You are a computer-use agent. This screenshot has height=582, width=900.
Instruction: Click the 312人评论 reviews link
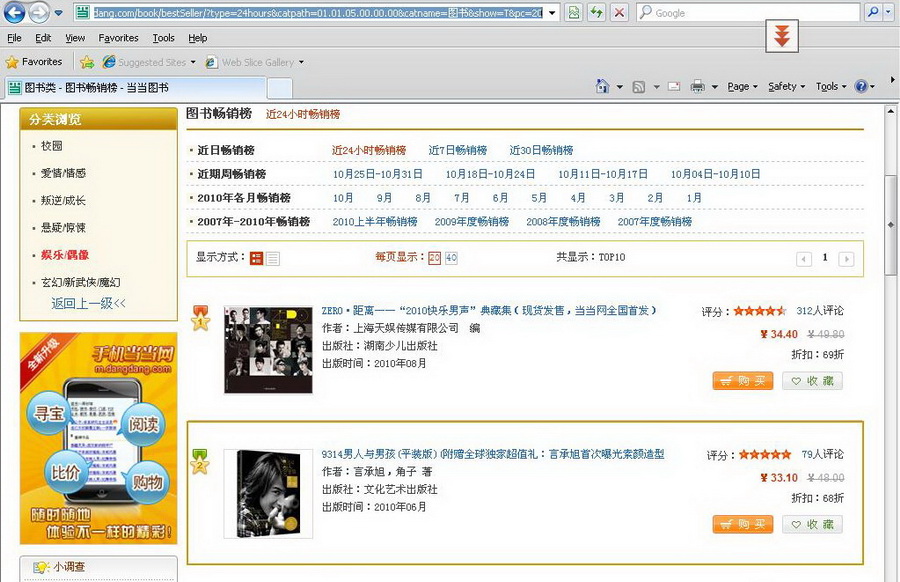820,311
